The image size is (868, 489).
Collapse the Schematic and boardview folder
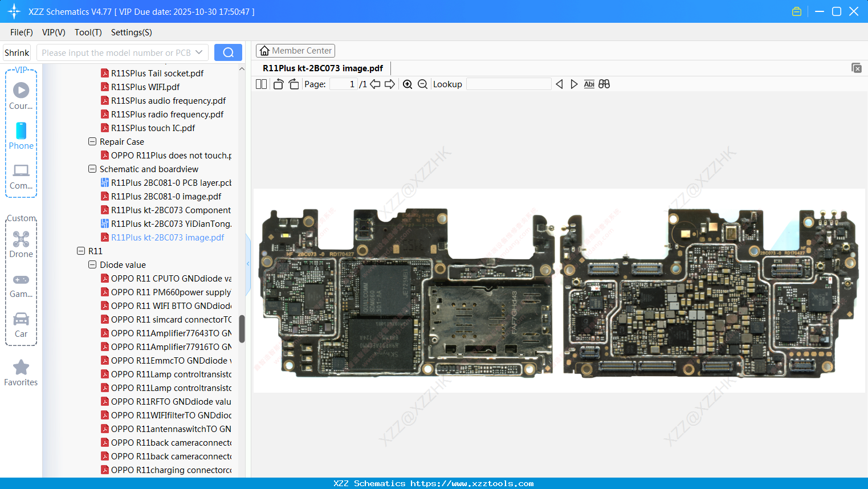[92, 169]
